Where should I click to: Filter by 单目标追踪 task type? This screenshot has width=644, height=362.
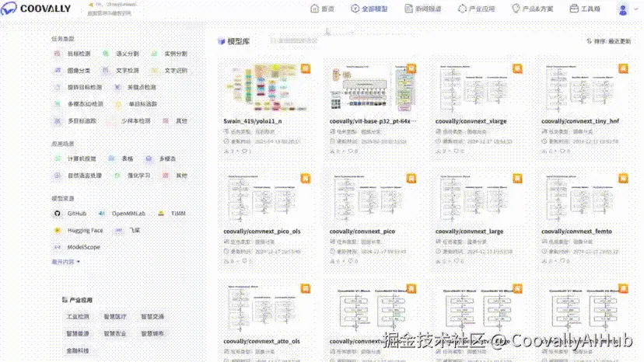click(x=136, y=104)
